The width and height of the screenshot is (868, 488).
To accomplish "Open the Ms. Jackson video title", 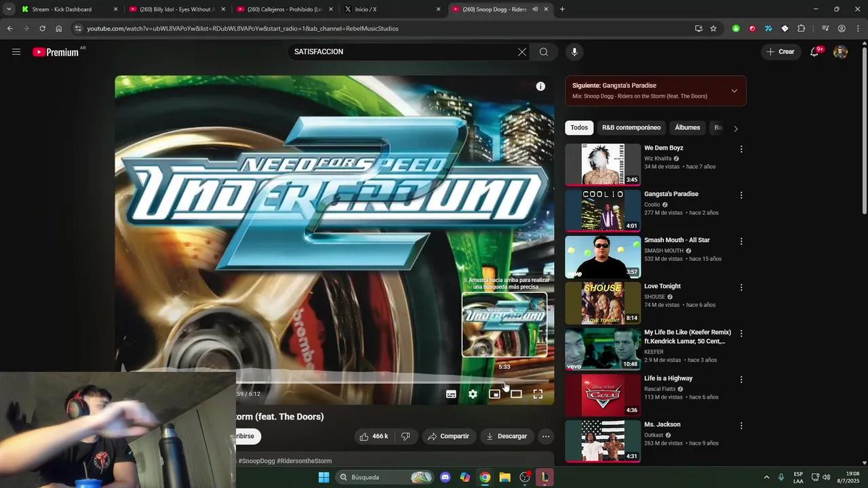I will [663, 424].
